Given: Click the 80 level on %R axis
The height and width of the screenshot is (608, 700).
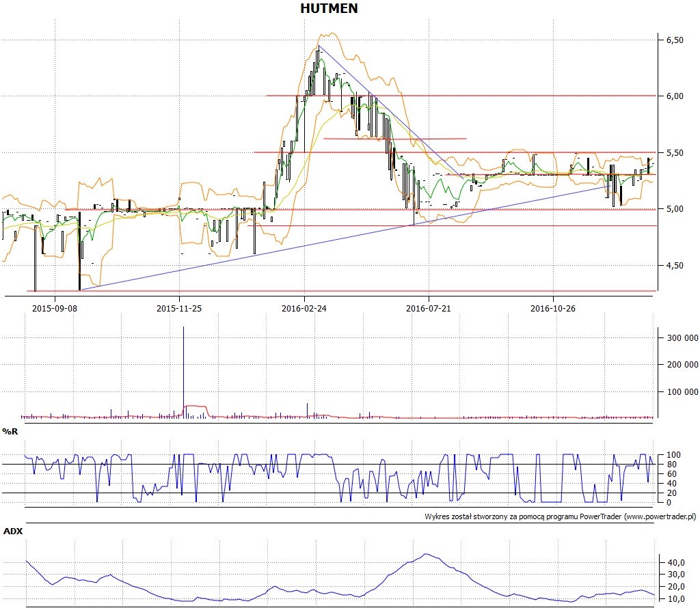Looking at the screenshot, I should (x=671, y=465).
